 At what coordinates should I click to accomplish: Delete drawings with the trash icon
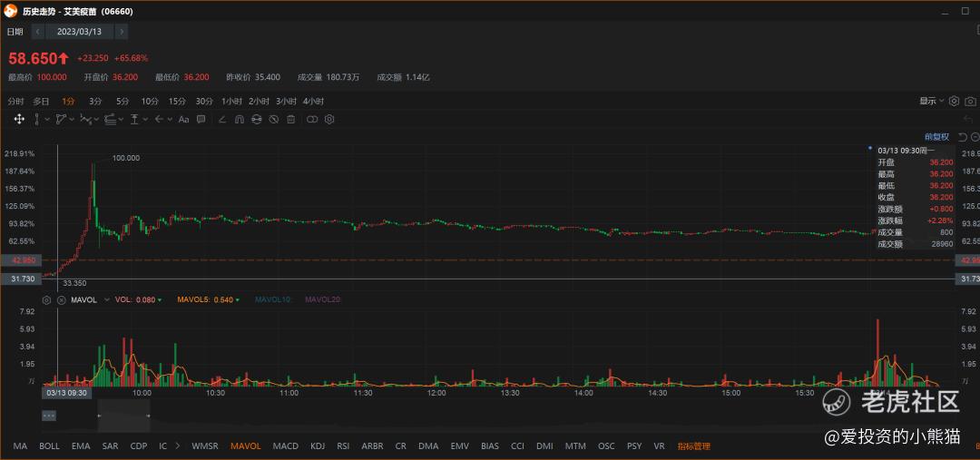(290, 120)
